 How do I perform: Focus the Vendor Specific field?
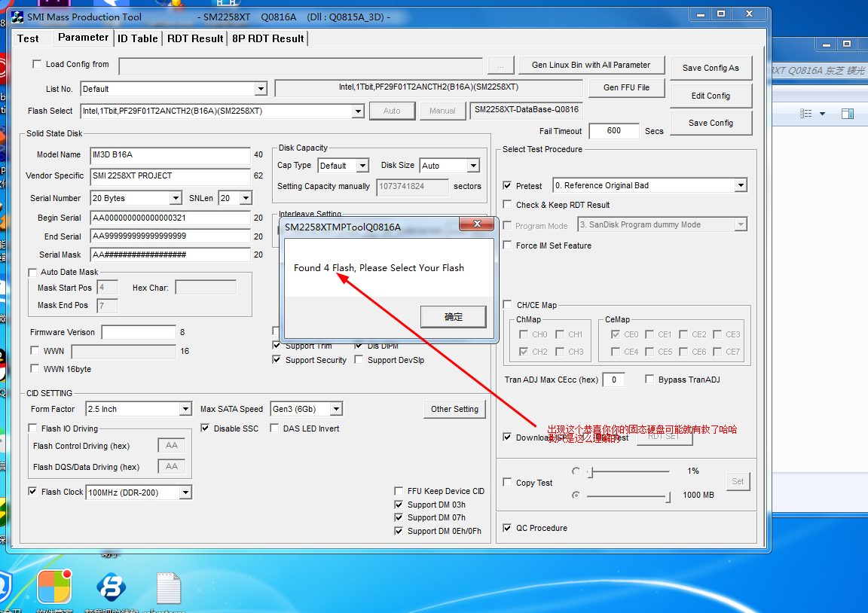click(170, 176)
